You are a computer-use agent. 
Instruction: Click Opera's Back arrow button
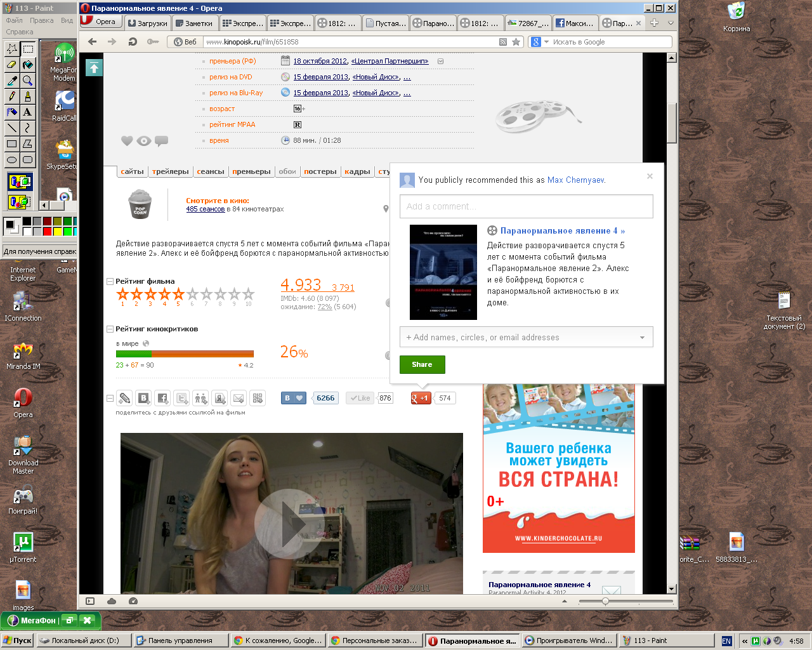click(x=93, y=42)
